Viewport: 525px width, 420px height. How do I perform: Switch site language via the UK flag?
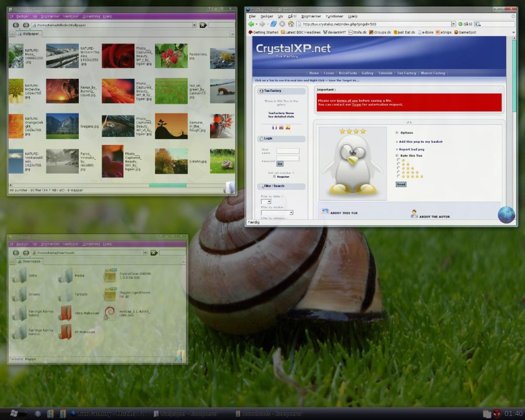(x=281, y=128)
